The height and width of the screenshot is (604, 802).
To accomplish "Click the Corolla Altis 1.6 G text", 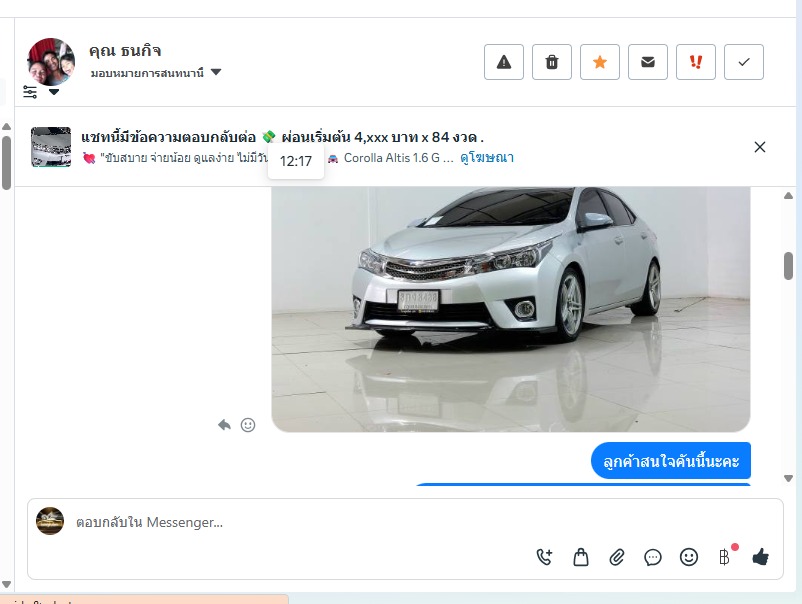I will point(392,158).
